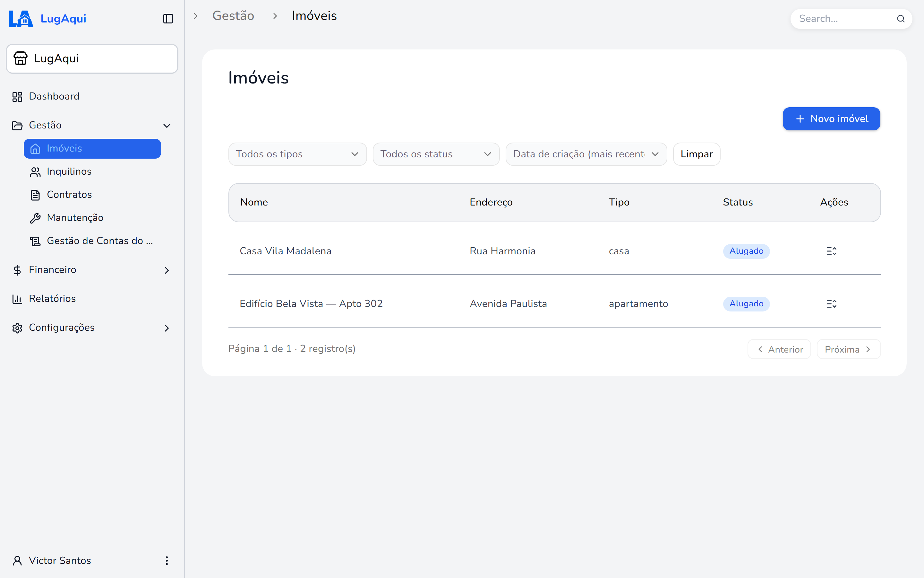Click the search magnifier icon

point(901,19)
